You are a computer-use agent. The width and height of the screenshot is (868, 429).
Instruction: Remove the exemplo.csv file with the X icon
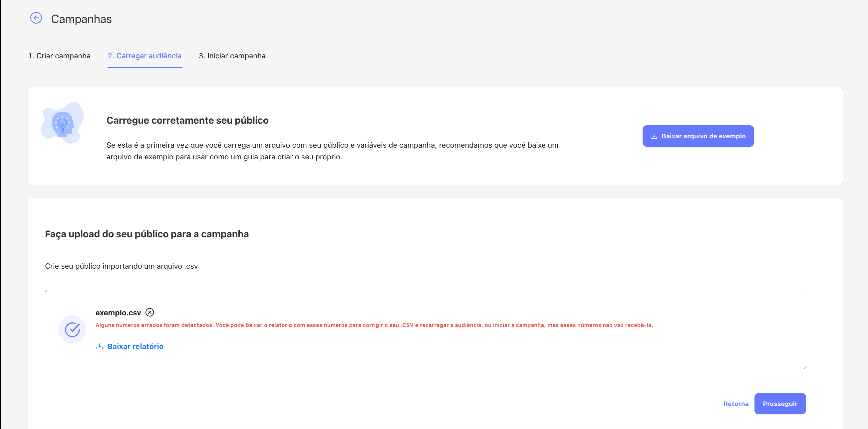149,312
